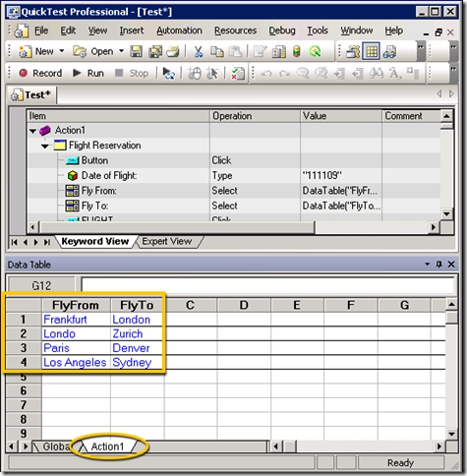The image size is (467, 476).
Task: Click the FlyFrom column header
Action: 76,305
